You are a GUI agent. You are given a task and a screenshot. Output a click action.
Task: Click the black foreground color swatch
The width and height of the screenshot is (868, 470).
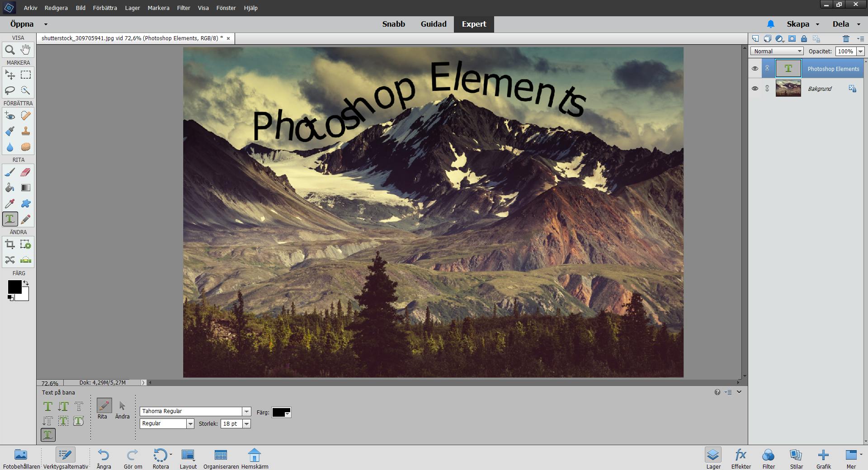click(x=14, y=287)
